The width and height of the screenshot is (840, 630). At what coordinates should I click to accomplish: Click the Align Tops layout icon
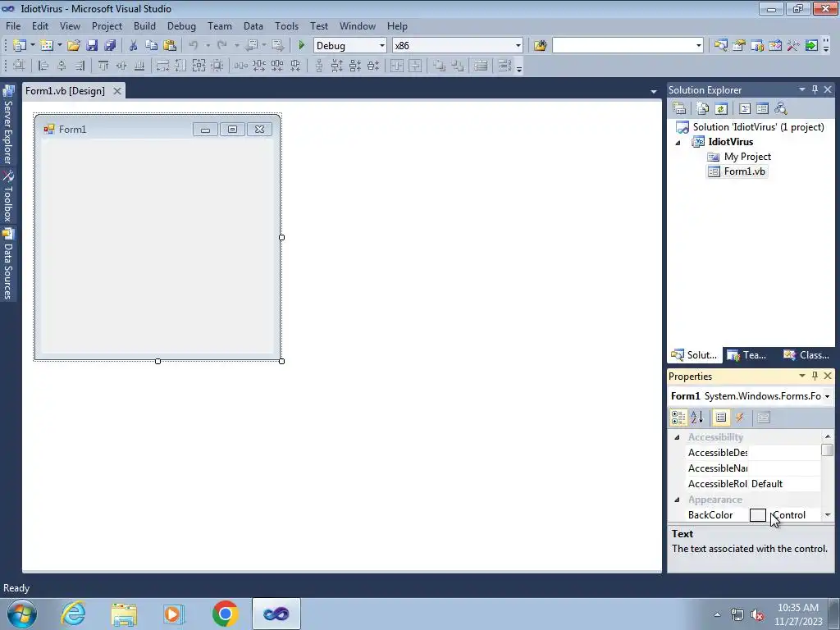(x=103, y=66)
